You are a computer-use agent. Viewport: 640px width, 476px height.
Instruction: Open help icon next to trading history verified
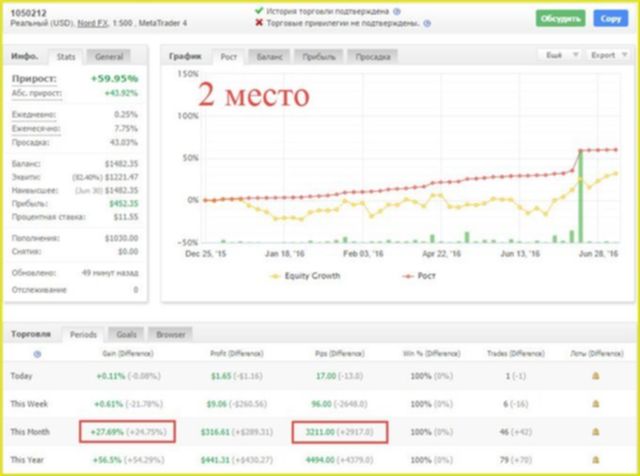(396, 11)
